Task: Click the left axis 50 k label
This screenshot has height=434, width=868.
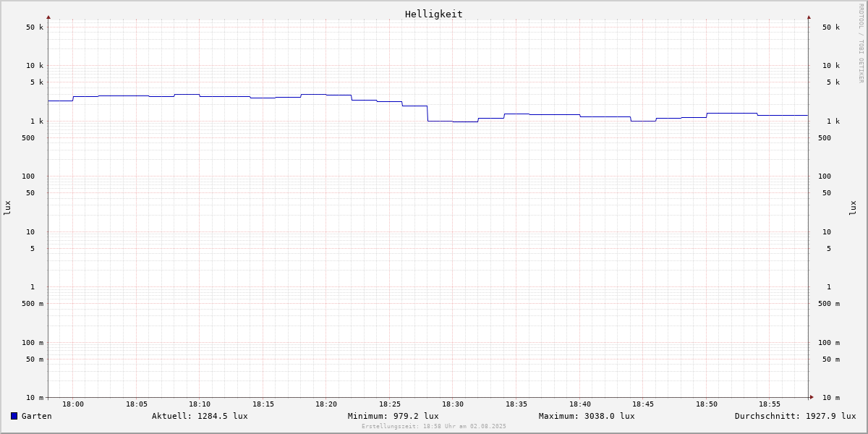Action: (x=35, y=27)
